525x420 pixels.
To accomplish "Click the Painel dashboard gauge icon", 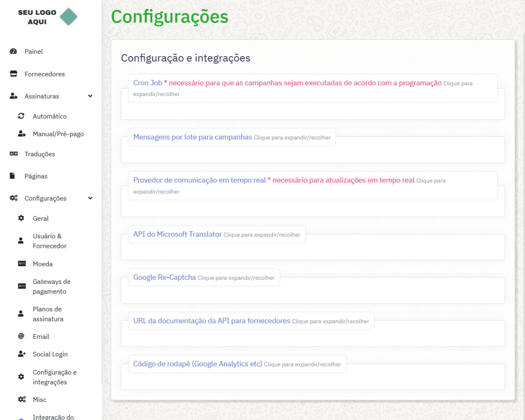I will pos(13,51).
